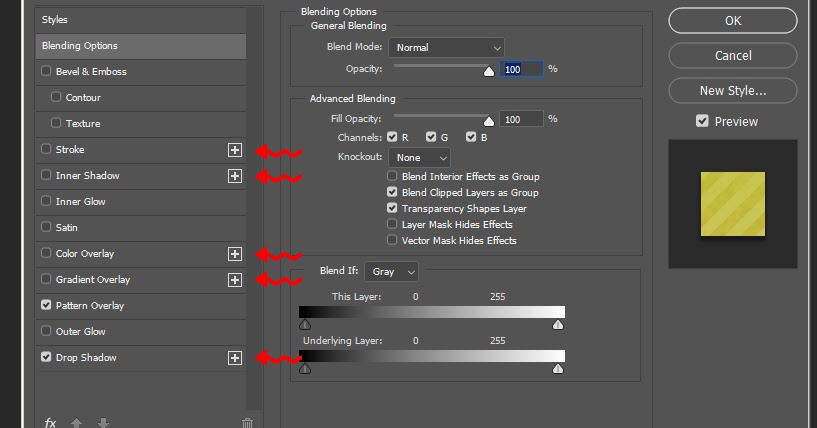Disable the Pattern Overlay checkbox
This screenshot has height=428, width=817.
pyautogui.click(x=46, y=305)
